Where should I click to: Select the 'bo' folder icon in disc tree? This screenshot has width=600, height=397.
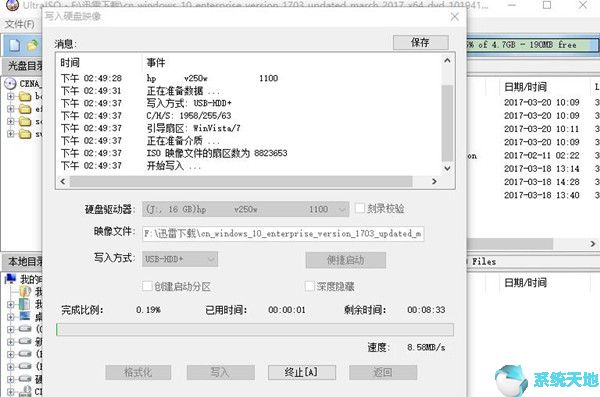pyautogui.click(x=25, y=96)
